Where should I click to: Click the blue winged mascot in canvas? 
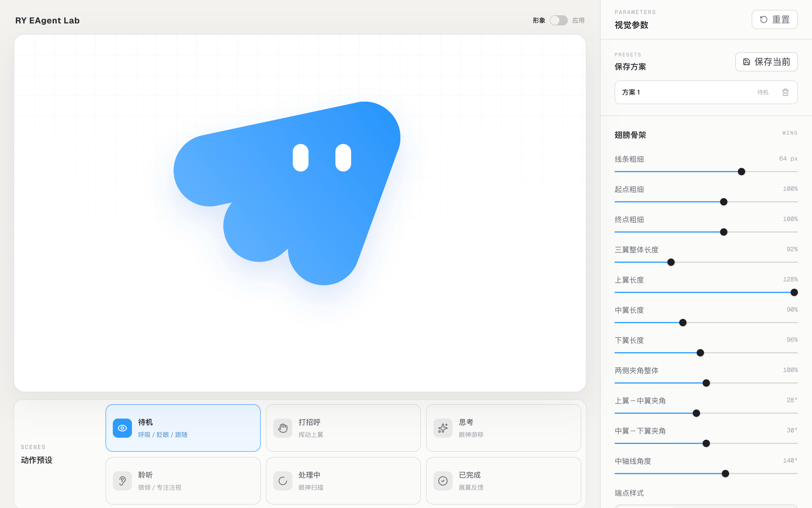click(x=287, y=193)
